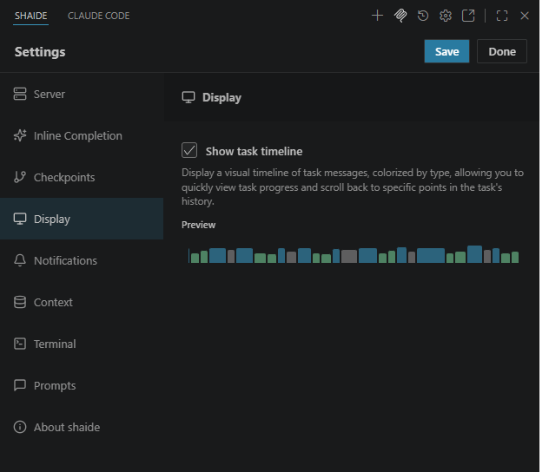Click the Done button
This screenshot has width=540, height=472.
[502, 51]
